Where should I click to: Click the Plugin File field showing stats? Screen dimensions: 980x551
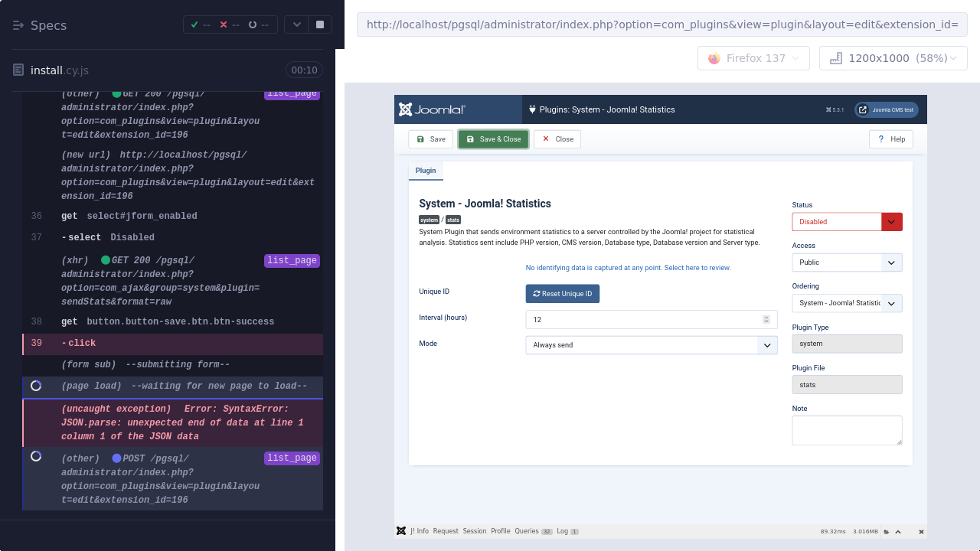point(847,385)
